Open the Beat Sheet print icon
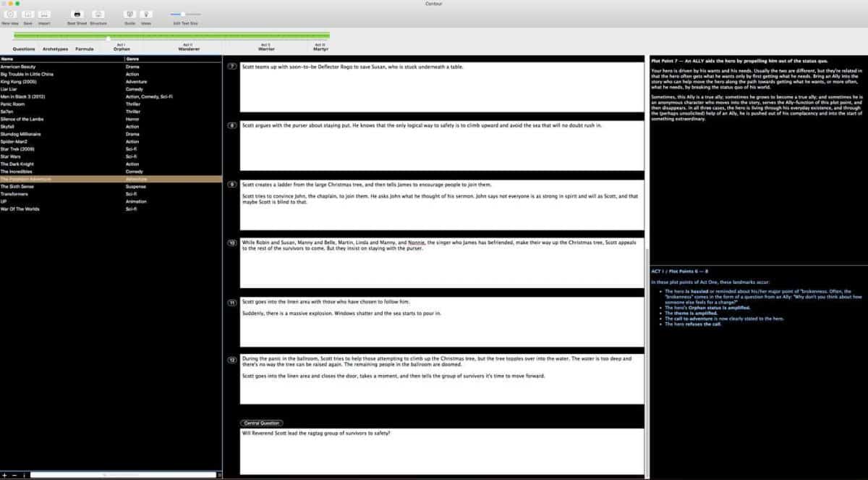The height and width of the screenshot is (480, 868). click(x=77, y=14)
